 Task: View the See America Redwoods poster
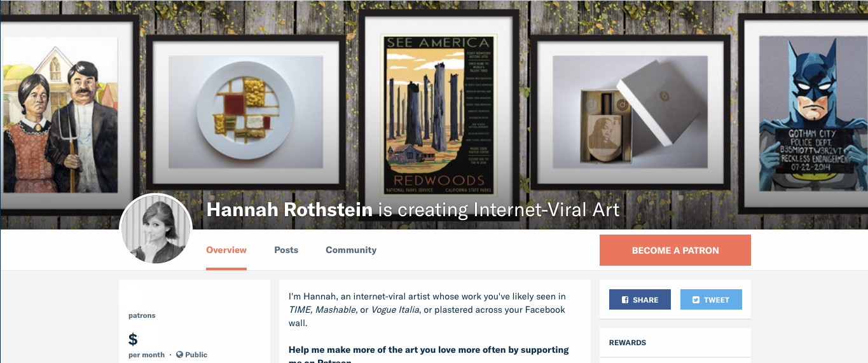coord(439,115)
